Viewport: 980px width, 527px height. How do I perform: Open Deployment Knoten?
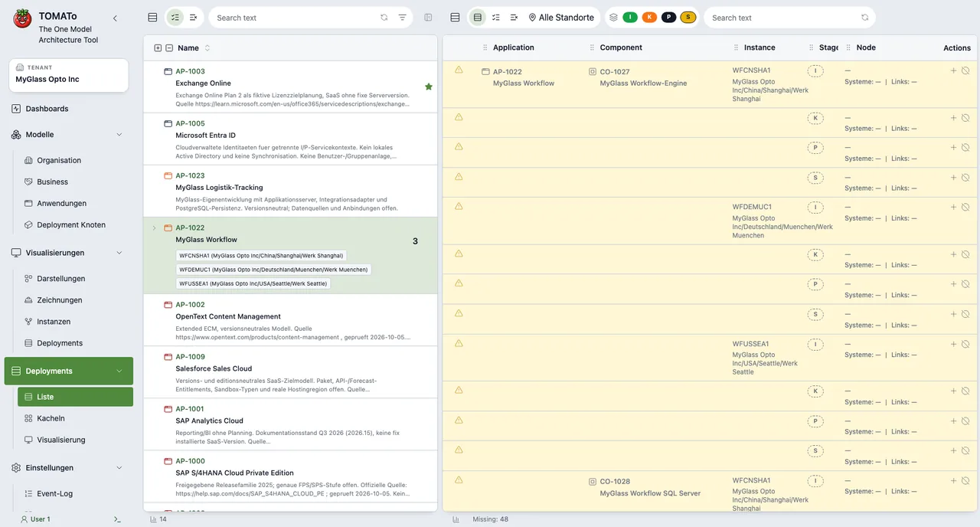click(71, 225)
